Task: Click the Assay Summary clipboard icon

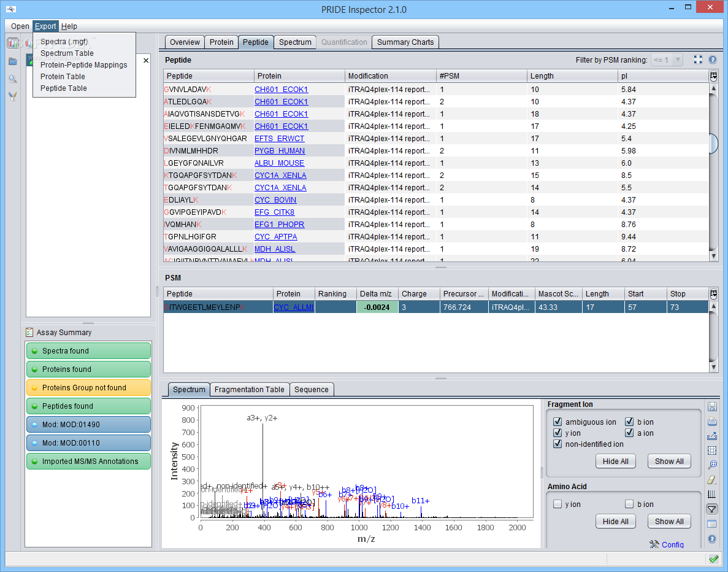Action: (29, 332)
